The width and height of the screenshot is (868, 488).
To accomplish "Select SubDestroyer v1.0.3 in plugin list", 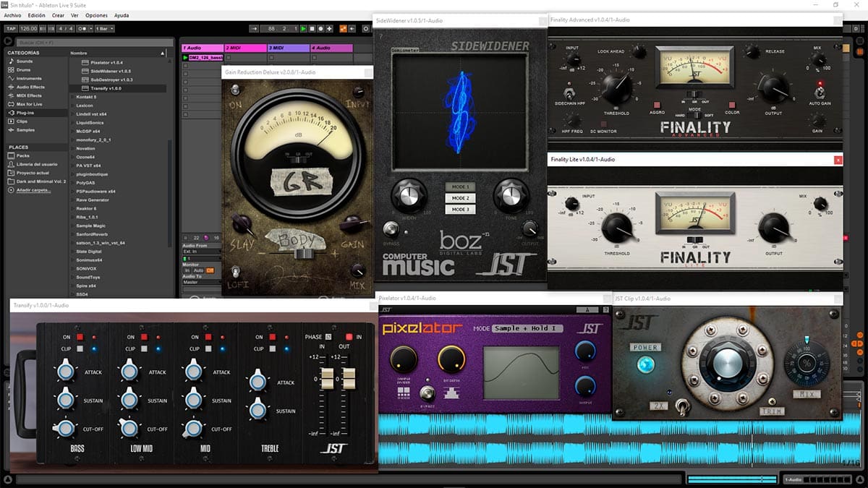I will click(x=111, y=80).
